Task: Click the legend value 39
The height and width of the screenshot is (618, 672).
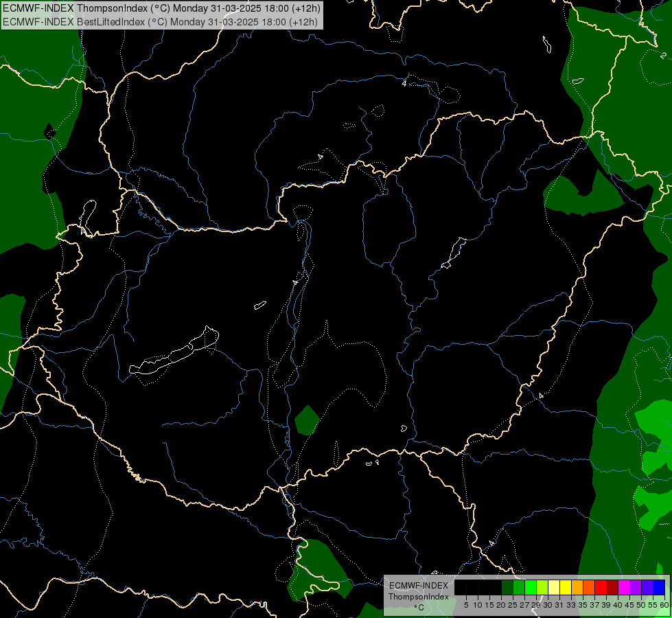Action: click(606, 605)
